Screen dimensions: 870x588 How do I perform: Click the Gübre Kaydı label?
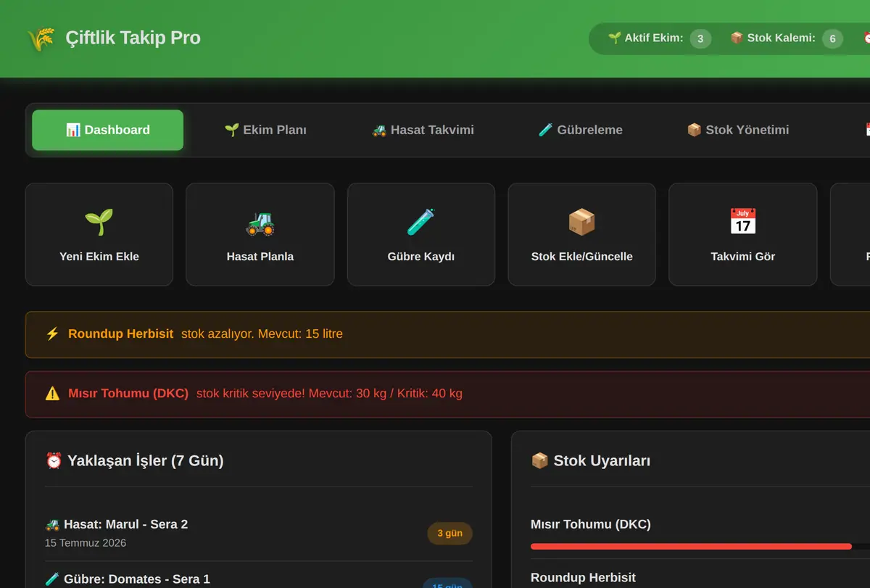coord(421,257)
